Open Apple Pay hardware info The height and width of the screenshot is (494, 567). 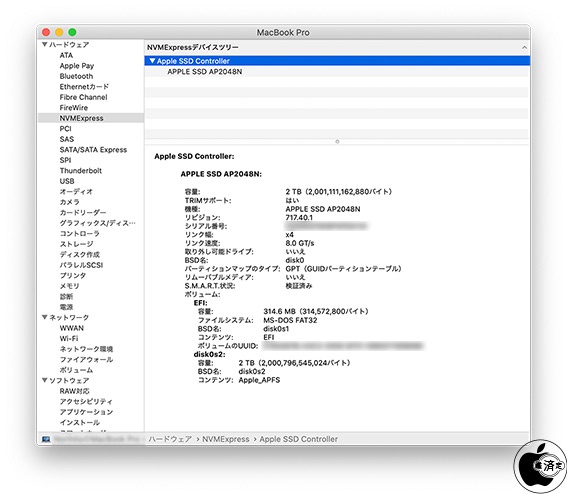tap(77, 66)
